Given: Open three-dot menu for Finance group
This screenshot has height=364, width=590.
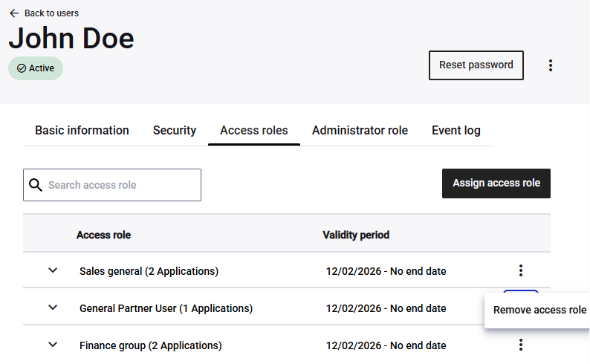Looking at the screenshot, I should [x=521, y=345].
